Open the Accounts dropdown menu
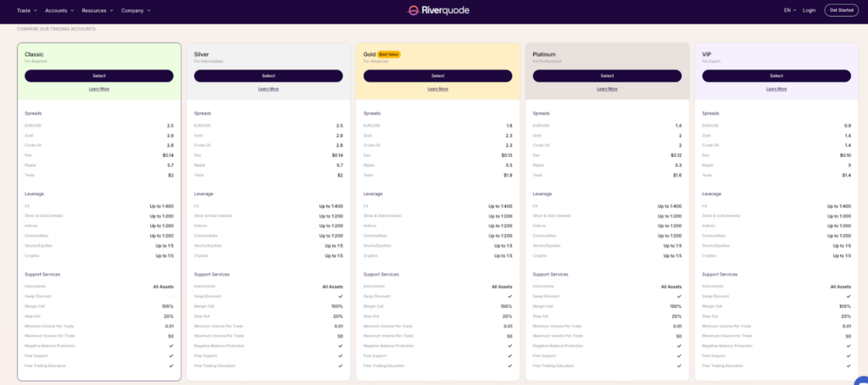 pyautogui.click(x=59, y=10)
